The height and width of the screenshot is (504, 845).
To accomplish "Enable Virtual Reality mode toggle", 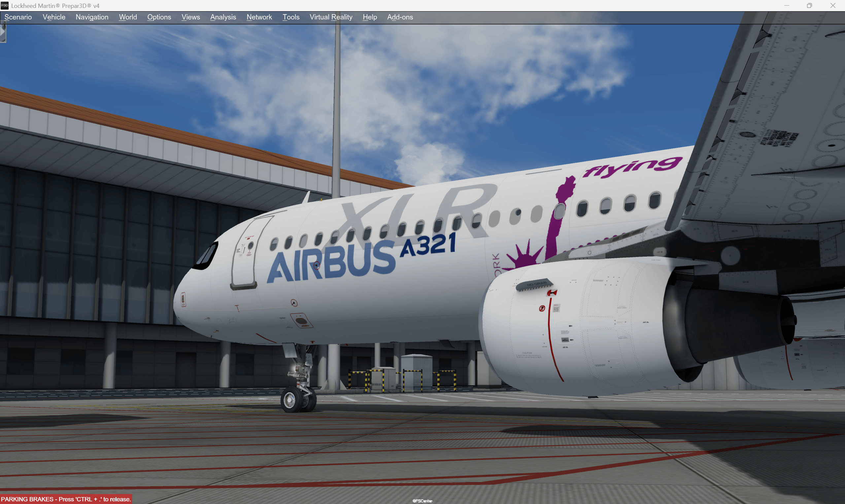I will [x=330, y=17].
